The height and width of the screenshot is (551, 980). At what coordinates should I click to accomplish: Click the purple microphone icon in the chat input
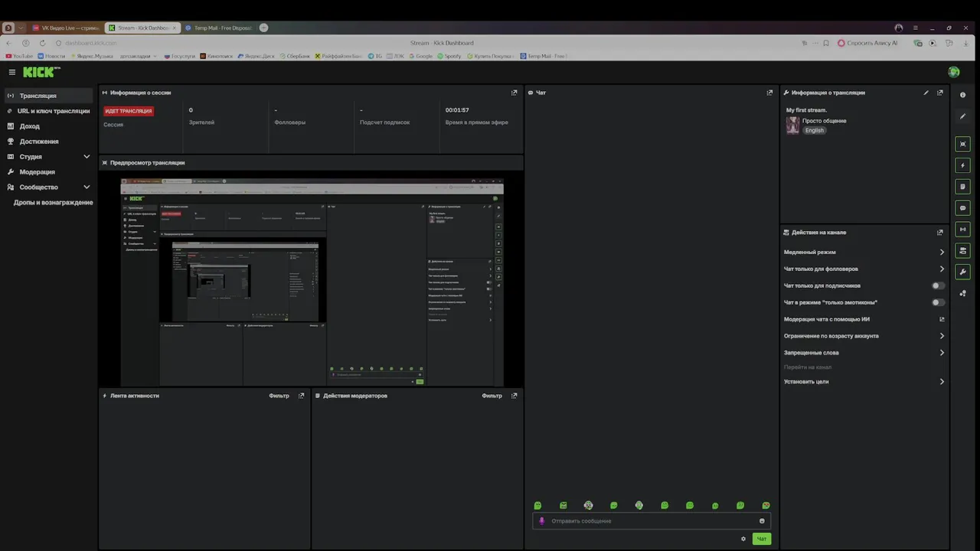tap(542, 520)
